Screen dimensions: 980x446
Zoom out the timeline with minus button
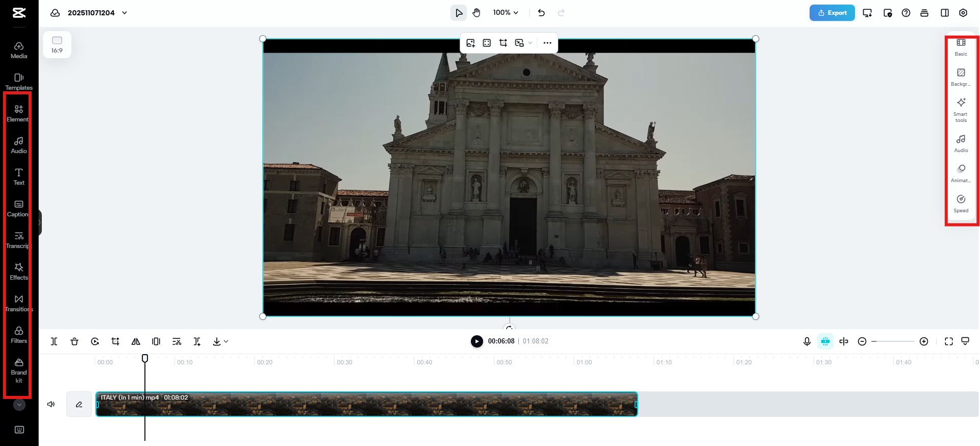pos(862,341)
